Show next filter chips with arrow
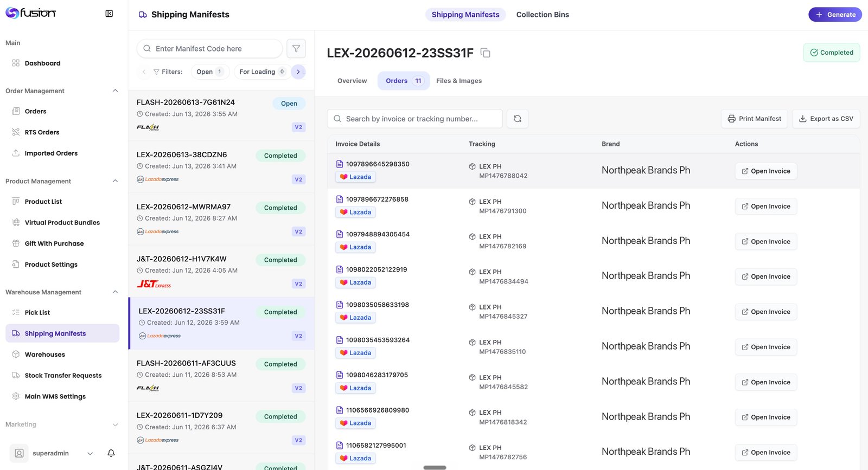Image resolution: width=868 pixels, height=470 pixels. 298,72
